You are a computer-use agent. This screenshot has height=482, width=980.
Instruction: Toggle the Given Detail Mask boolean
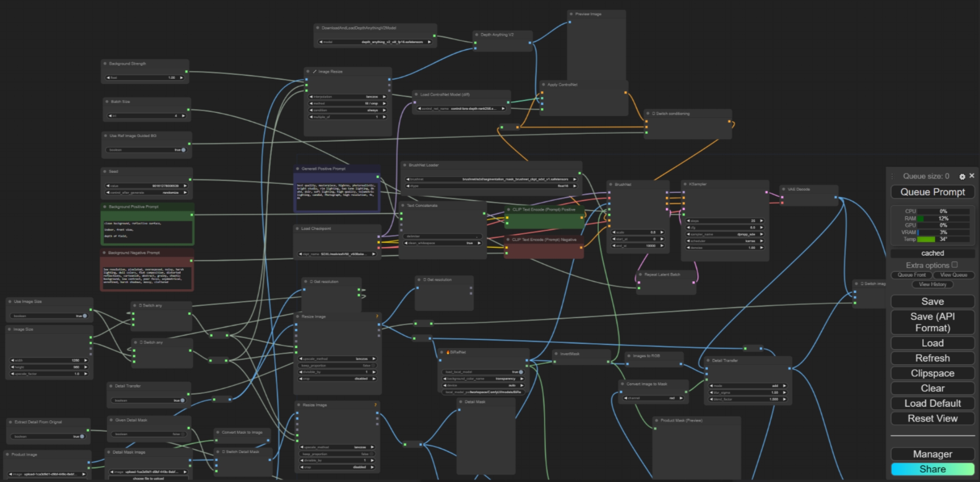tap(182, 434)
